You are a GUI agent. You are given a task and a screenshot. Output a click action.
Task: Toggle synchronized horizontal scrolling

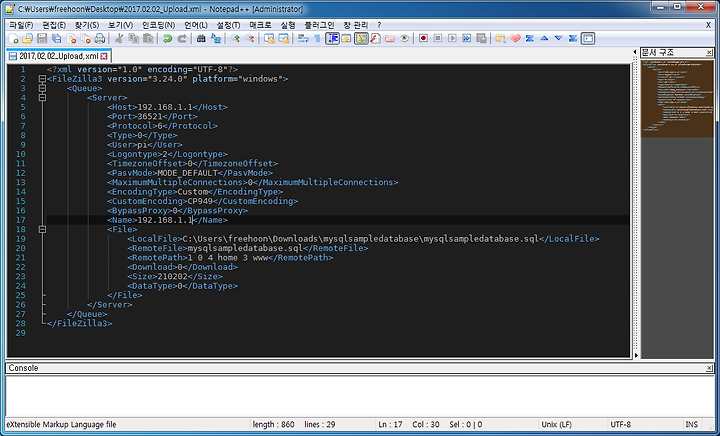pyautogui.click(x=284, y=39)
